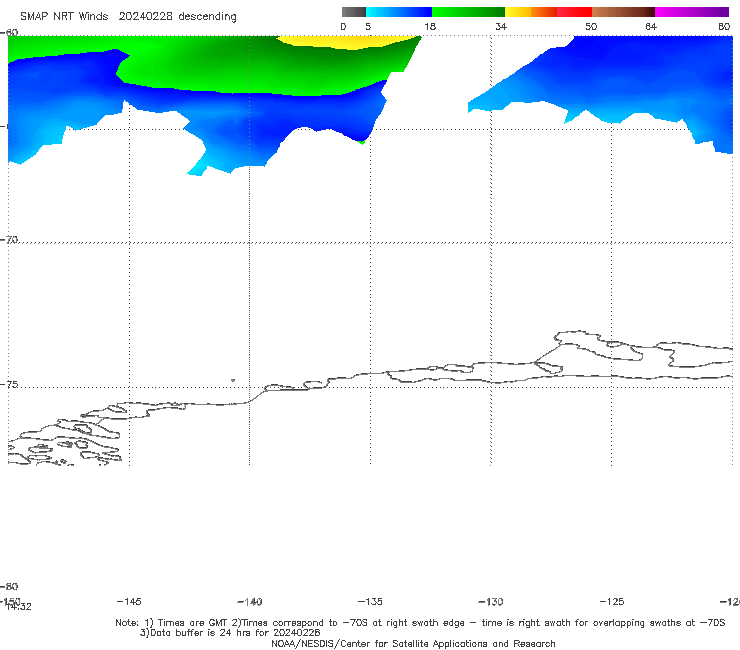
Task: Click the brown 50-64 segment of the color bar
Action: [623, 12]
